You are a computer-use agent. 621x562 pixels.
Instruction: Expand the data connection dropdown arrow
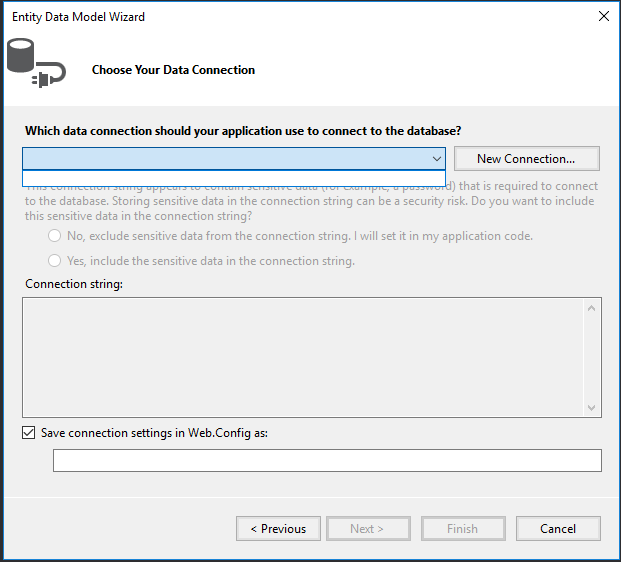coord(436,159)
